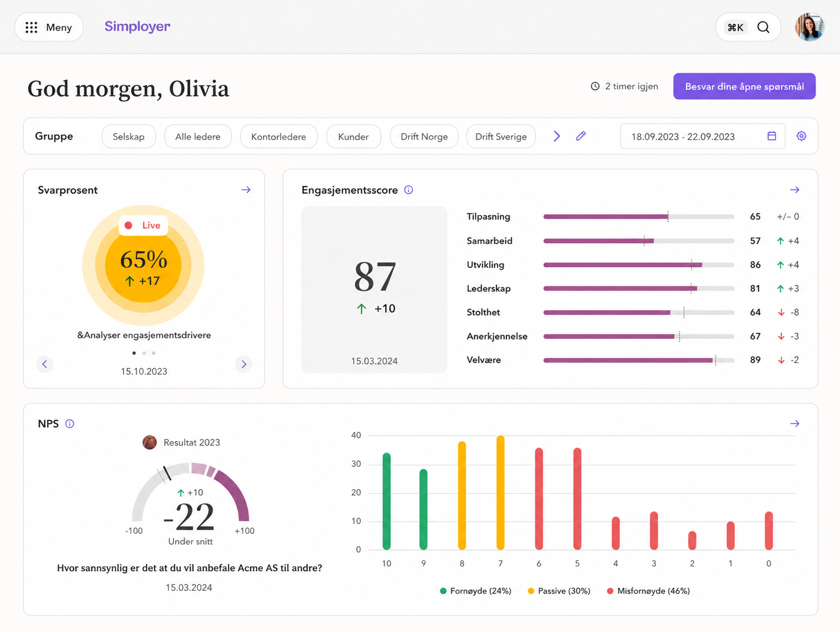The width and height of the screenshot is (840, 632).
Task: Edit groups with the pencil icon
Action: pyautogui.click(x=581, y=136)
